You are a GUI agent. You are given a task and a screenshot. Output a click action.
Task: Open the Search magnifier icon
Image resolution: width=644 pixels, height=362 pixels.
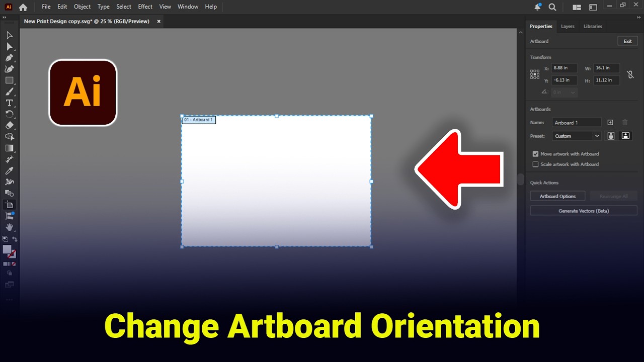(x=552, y=7)
